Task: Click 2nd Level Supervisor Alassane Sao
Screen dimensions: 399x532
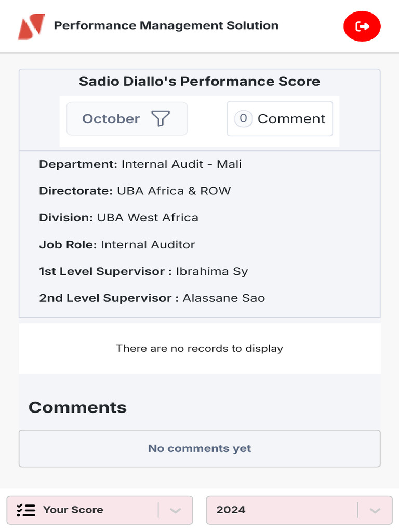Action: (152, 298)
